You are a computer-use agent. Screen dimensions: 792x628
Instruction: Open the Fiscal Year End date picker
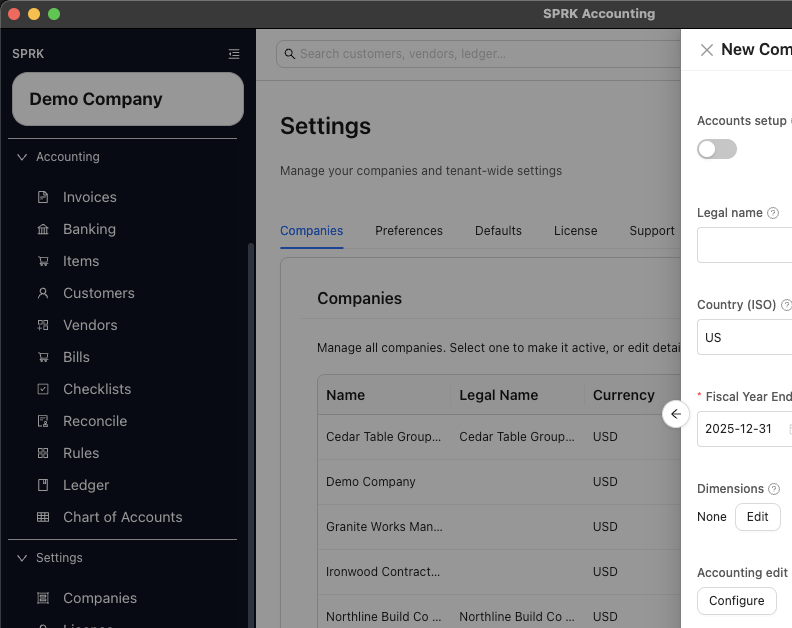745,429
